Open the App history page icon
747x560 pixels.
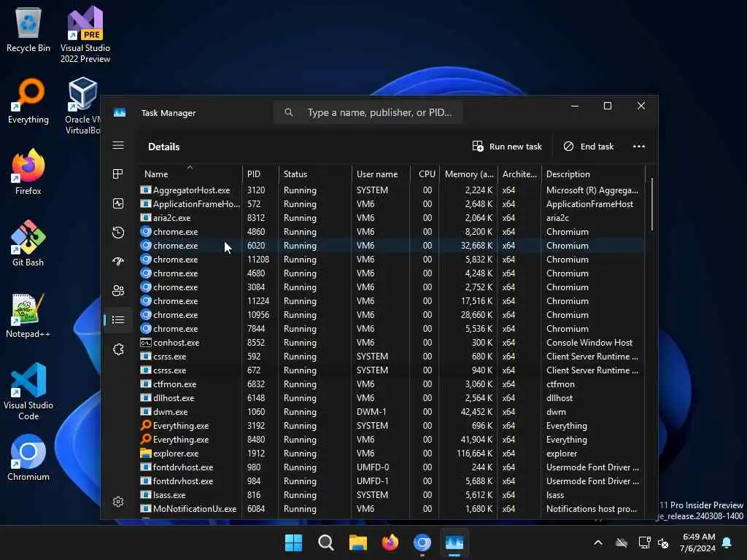118,233
